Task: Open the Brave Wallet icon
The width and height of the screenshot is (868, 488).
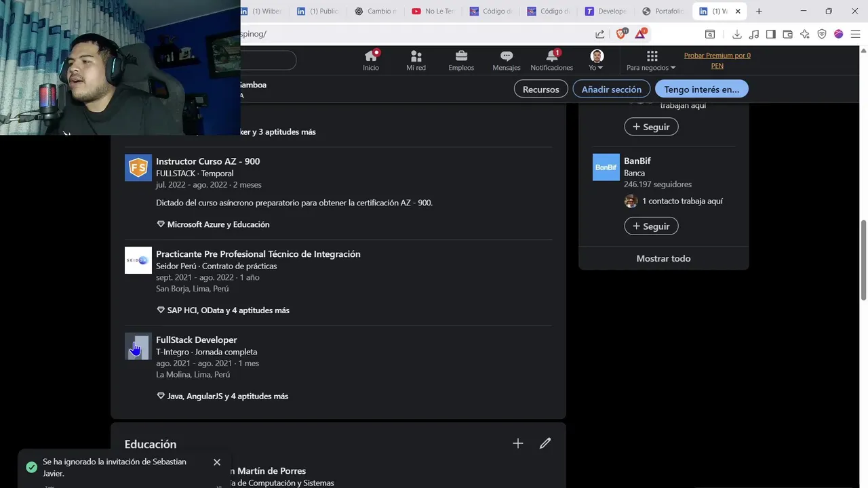Action: pos(788,34)
